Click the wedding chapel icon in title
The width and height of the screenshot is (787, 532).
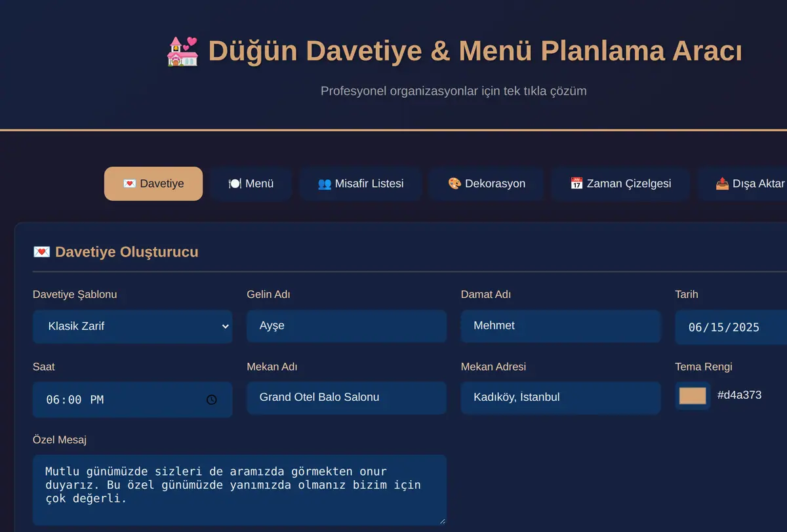click(182, 51)
